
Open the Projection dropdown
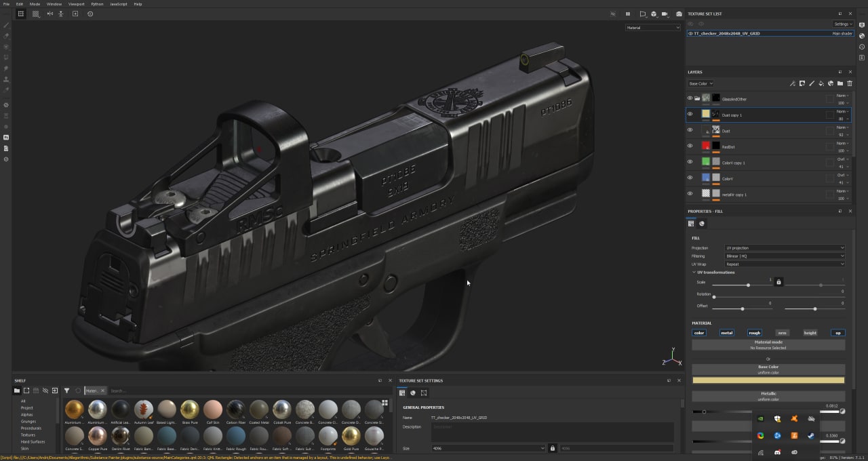[785, 248]
